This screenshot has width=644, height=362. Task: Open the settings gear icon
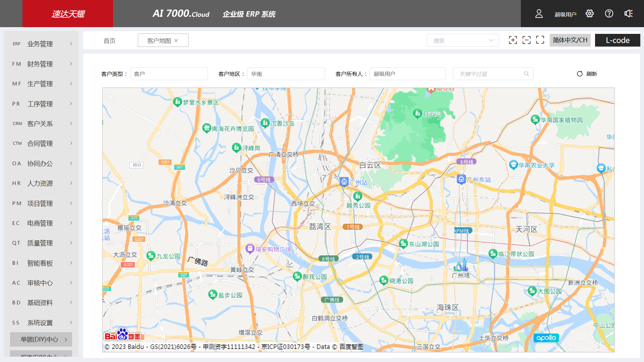590,13
